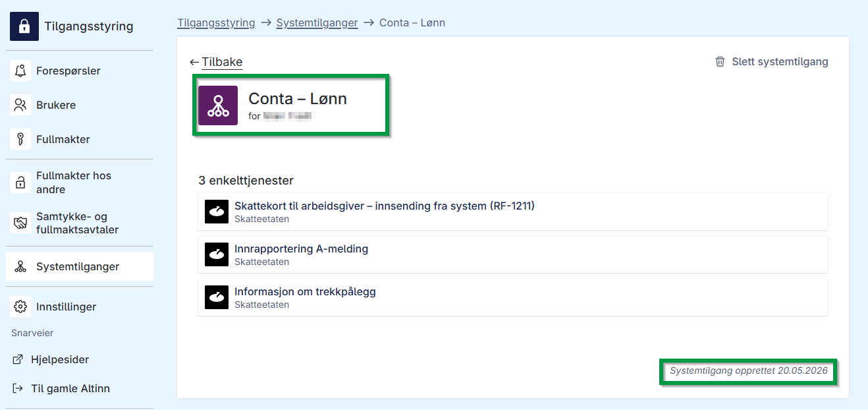Open Fullmakter hos andre menu item
This screenshot has height=410, width=868.
(x=80, y=183)
